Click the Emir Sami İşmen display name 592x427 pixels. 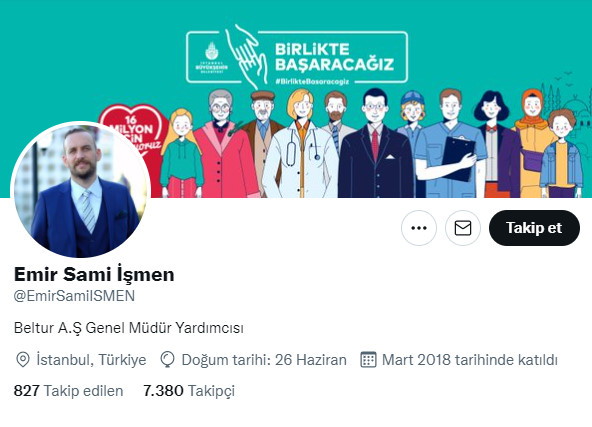click(94, 274)
